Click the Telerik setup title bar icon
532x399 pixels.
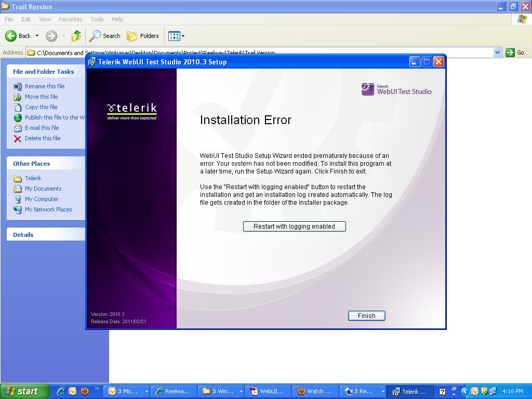point(92,62)
